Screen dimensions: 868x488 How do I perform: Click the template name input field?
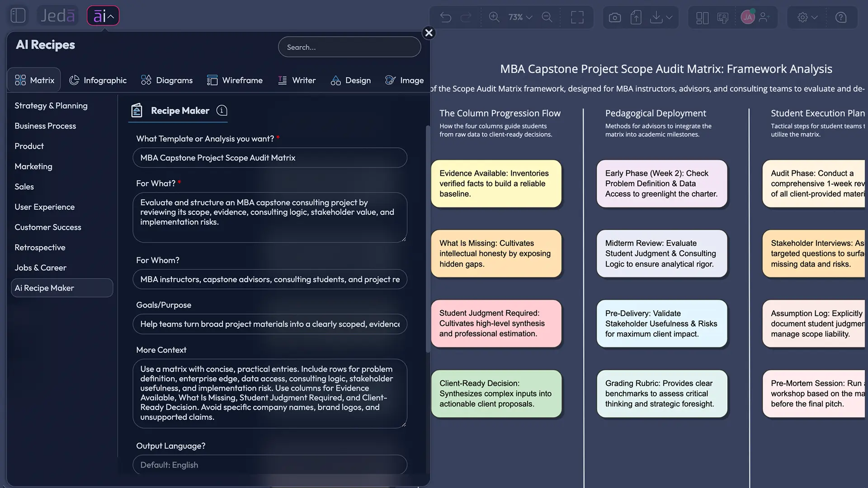coord(270,158)
